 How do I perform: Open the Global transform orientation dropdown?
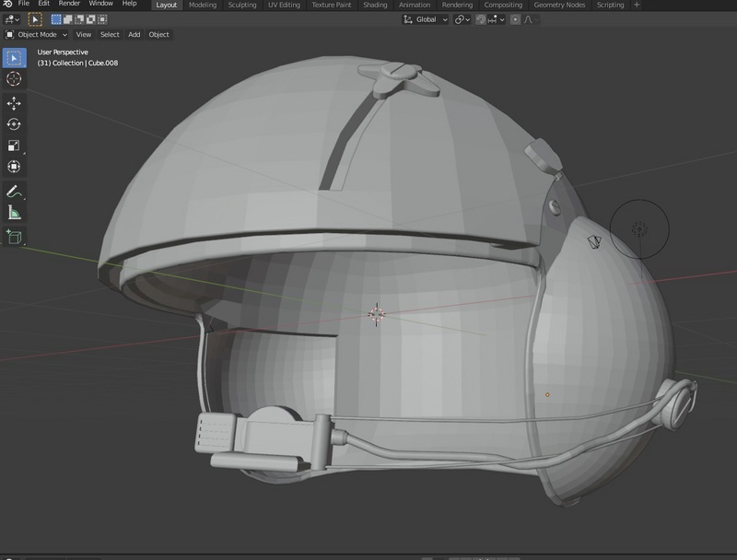(426, 19)
